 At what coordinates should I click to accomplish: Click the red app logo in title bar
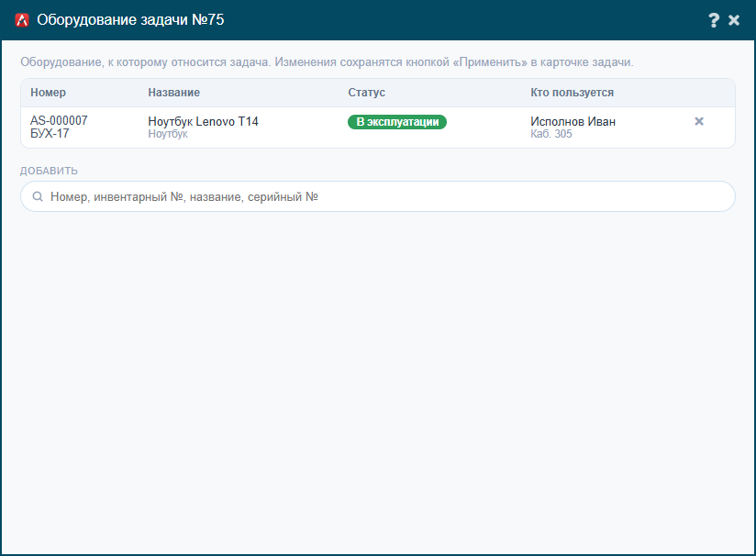[x=22, y=20]
